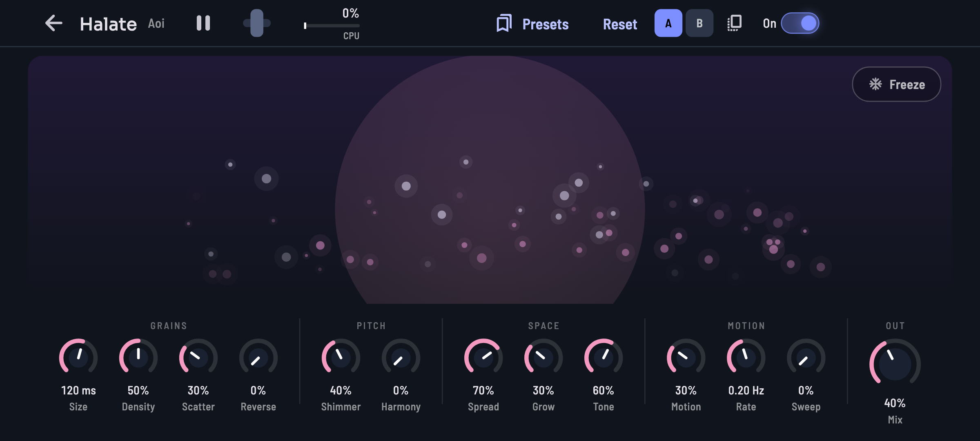Click the 120 ms Size value

tap(78, 390)
